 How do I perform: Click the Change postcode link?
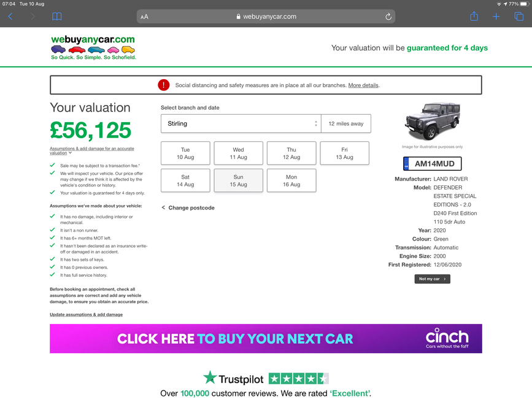[188, 207]
